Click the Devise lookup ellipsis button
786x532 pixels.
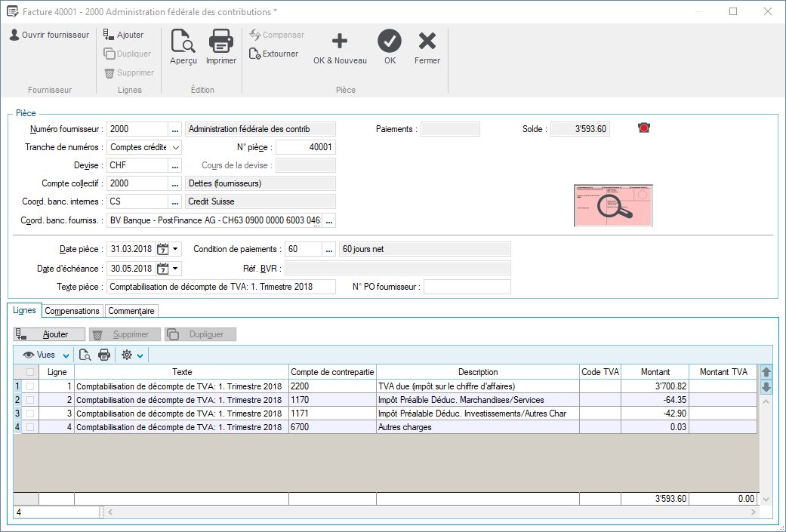tap(175, 165)
